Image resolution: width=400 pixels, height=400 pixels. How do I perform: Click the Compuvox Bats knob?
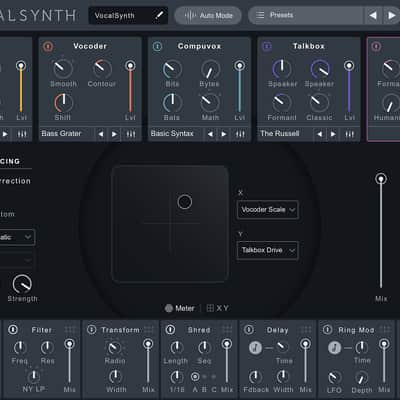pyautogui.click(x=172, y=103)
